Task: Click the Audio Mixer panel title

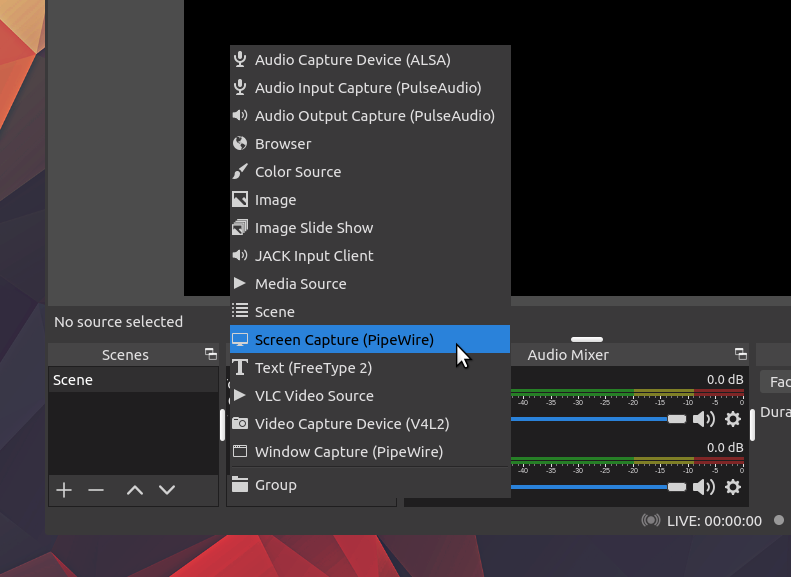Action: coord(568,355)
